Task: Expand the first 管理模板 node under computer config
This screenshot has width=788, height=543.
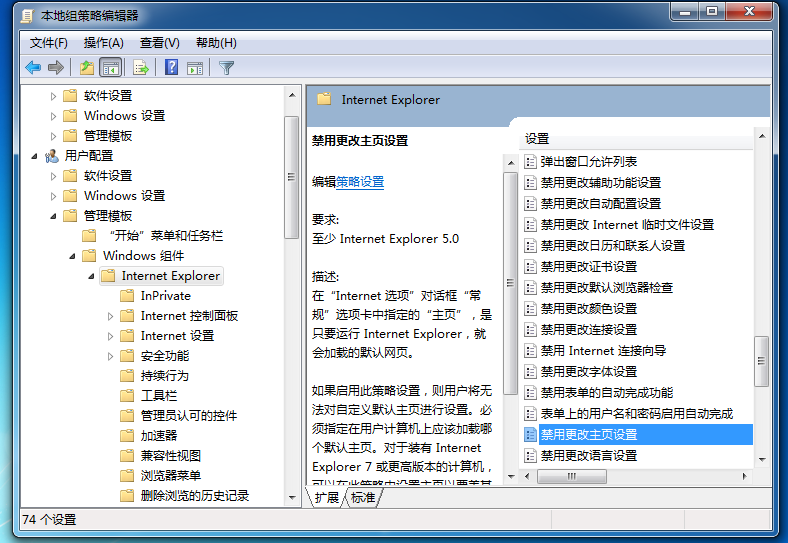Action: pyautogui.click(x=53, y=136)
